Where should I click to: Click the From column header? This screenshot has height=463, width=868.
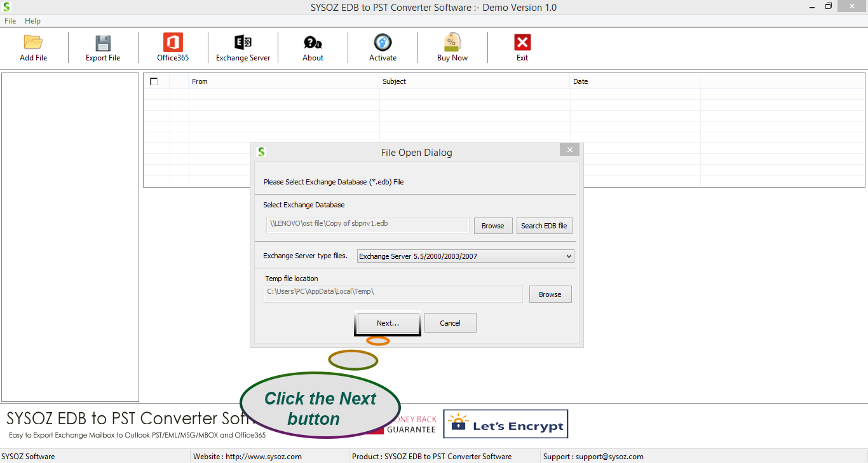point(284,81)
